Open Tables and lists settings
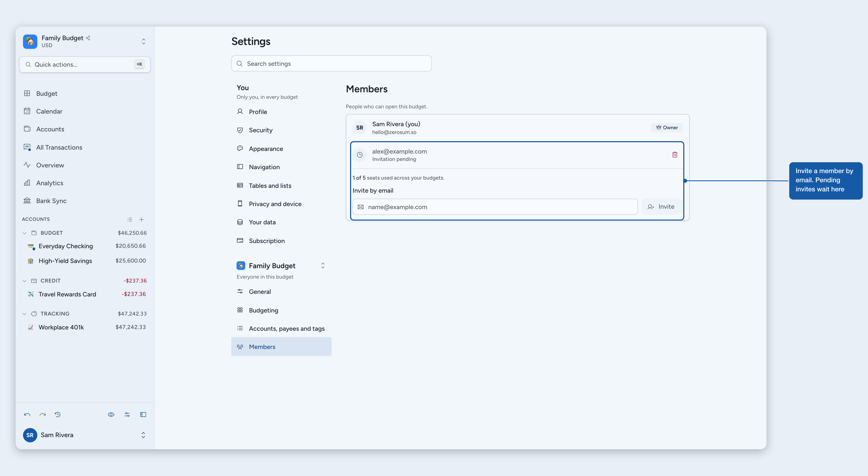Image resolution: width=868 pixels, height=476 pixels. (x=281, y=185)
